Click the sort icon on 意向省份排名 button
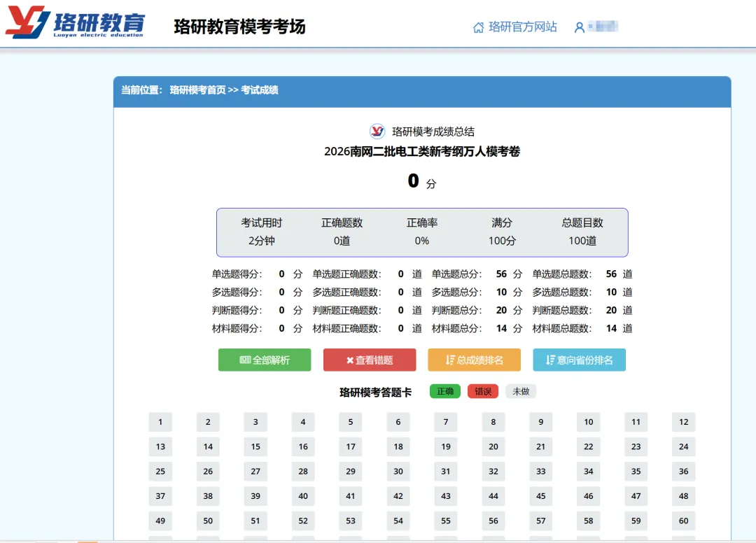 click(552, 360)
